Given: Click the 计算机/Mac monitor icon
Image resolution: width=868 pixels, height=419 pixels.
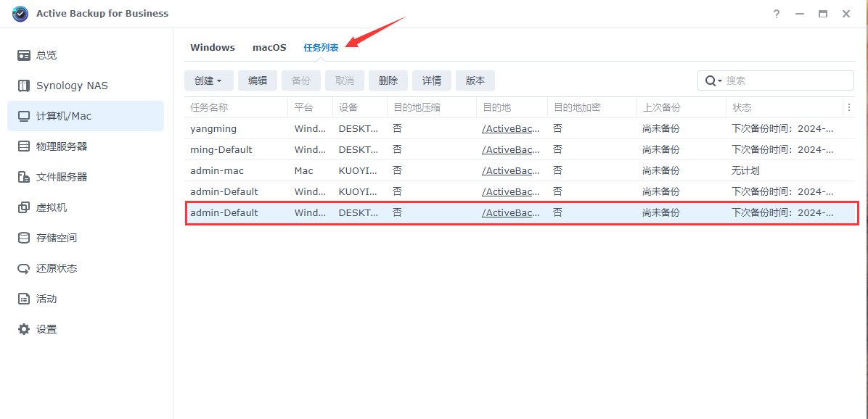Looking at the screenshot, I should pos(24,116).
